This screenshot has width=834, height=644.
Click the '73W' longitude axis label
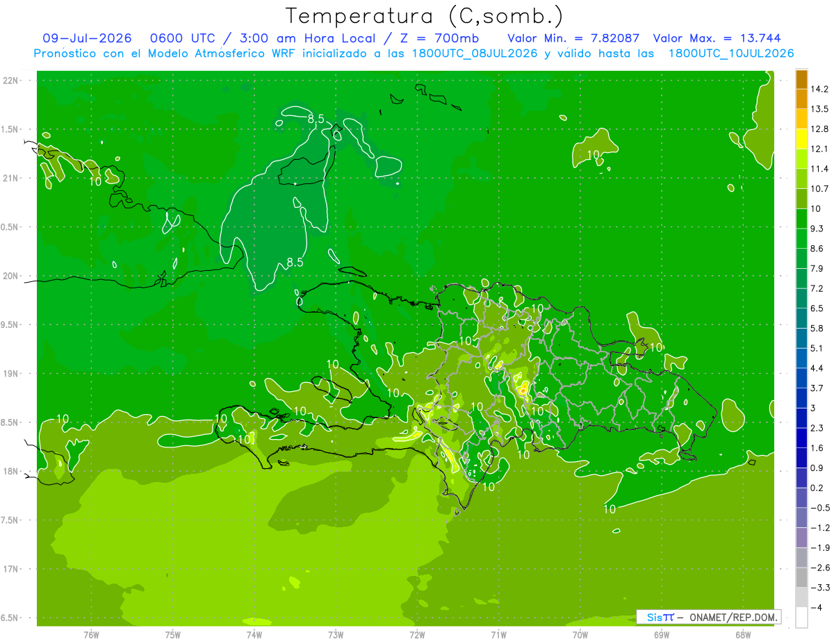(336, 634)
